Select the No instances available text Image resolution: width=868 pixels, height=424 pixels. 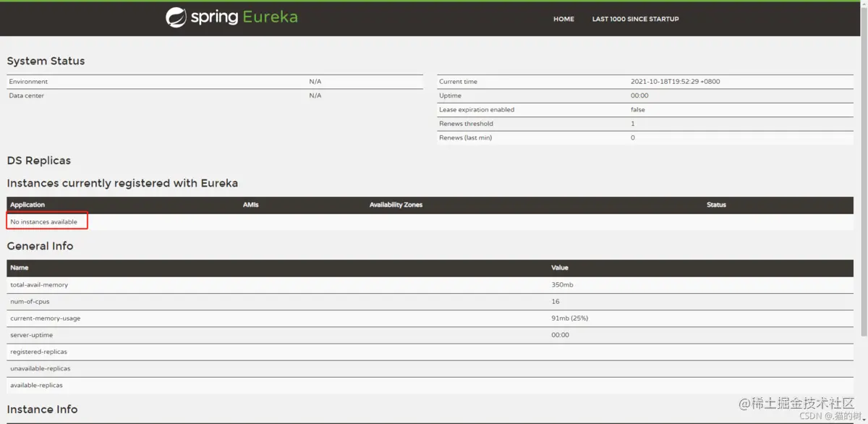43,222
